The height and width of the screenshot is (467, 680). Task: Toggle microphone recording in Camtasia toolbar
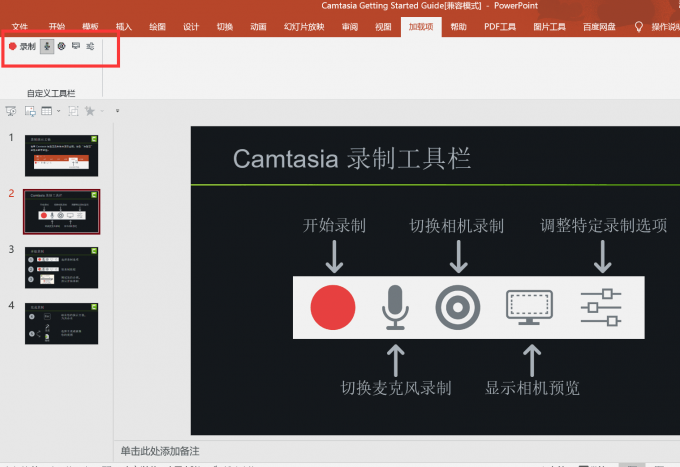pyautogui.click(x=47, y=46)
